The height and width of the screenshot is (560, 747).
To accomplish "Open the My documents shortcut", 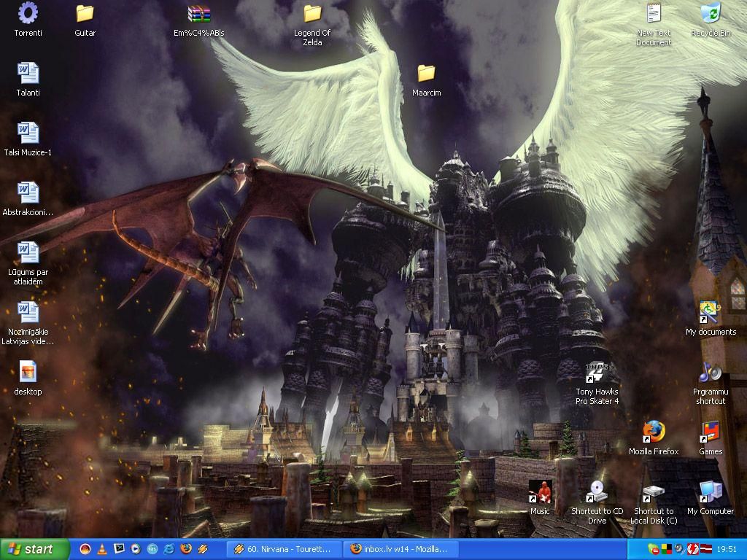I will (711, 318).
